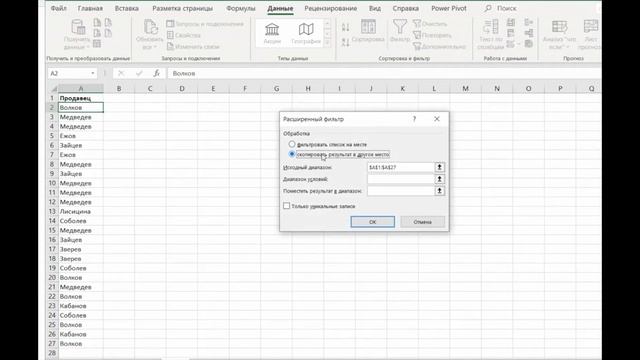This screenshot has width=640, height=360.
Task: Switch to the Главная tab
Action: tap(90, 8)
